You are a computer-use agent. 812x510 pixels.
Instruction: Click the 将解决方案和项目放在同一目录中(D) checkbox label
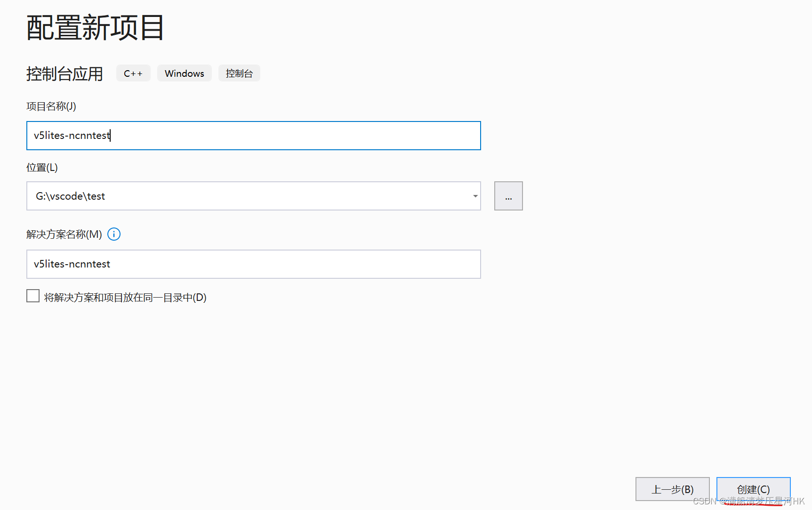[x=125, y=298]
